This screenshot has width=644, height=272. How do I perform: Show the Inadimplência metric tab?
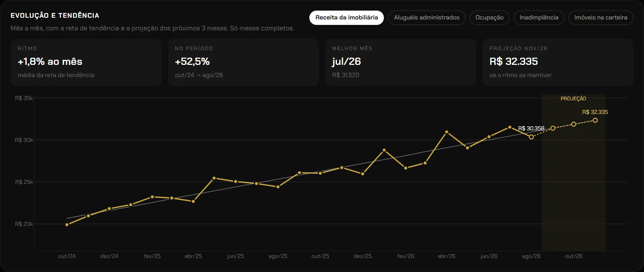point(539,18)
